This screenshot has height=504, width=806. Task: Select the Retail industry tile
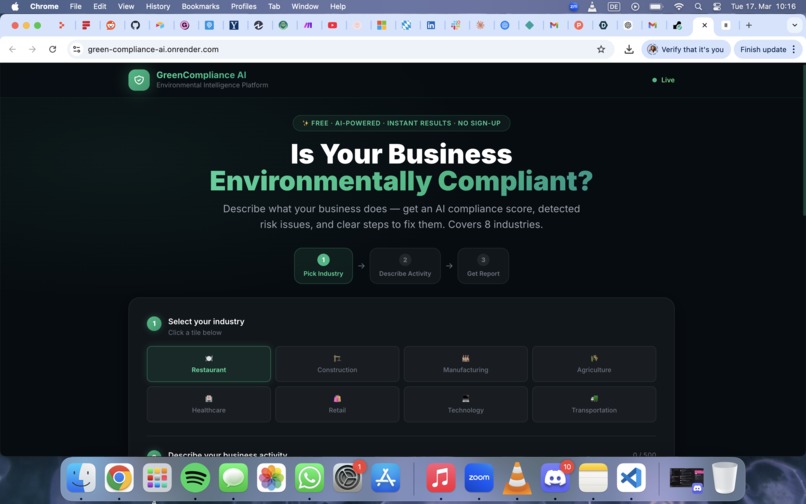(337, 404)
